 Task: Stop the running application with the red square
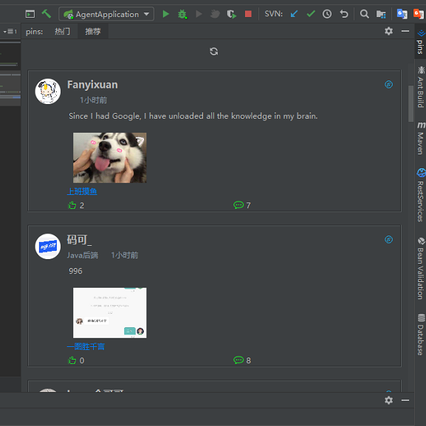248,14
